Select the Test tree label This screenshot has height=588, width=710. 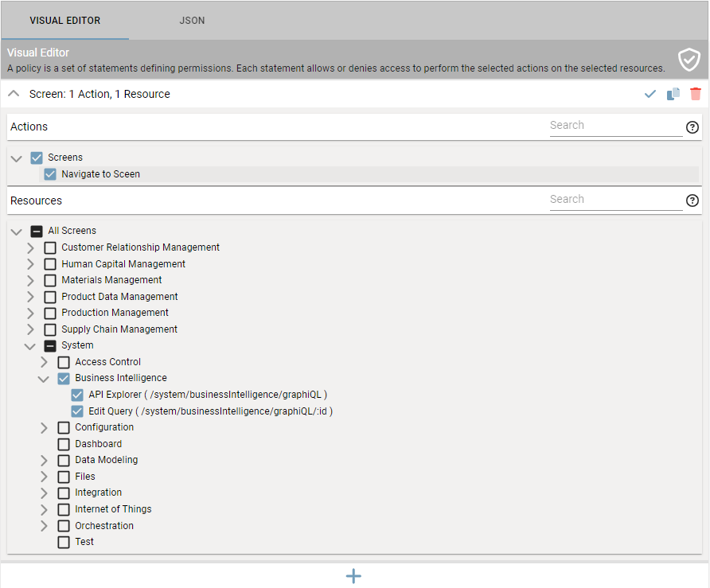(84, 542)
